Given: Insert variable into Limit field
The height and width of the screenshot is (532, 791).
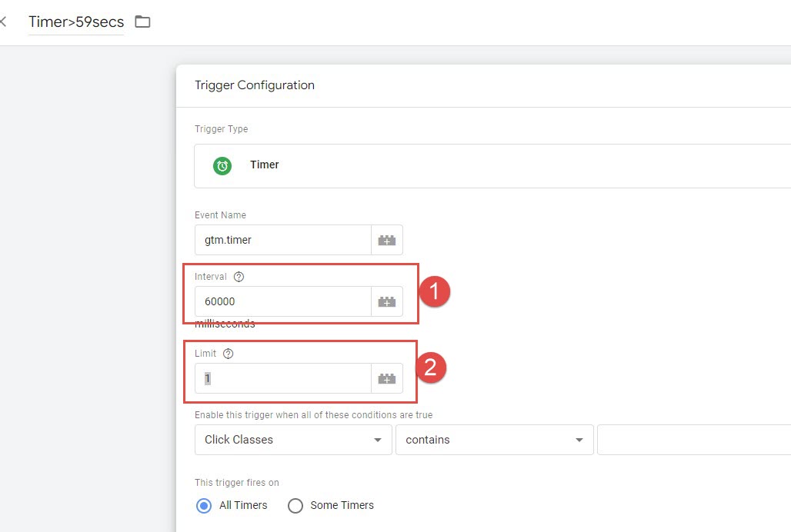Looking at the screenshot, I should tap(387, 379).
